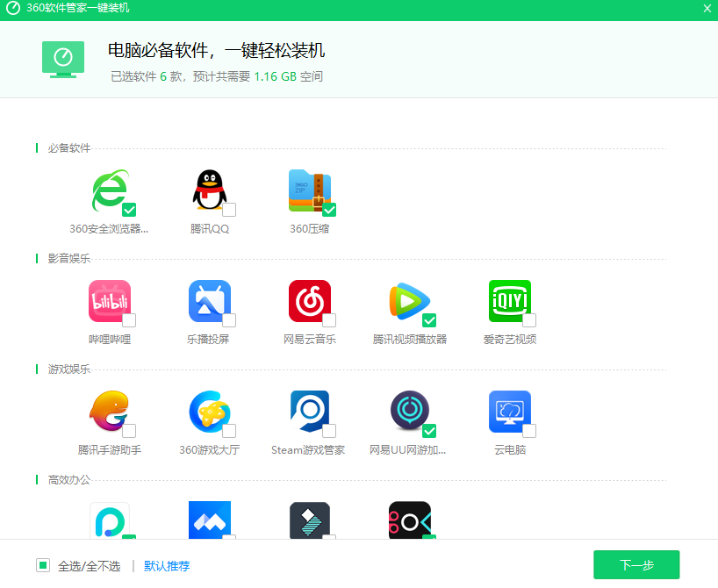The height and width of the screenshot is (588, 718).
Task: Click the 360游戏大厅 label text
Action: click(209, 450)
